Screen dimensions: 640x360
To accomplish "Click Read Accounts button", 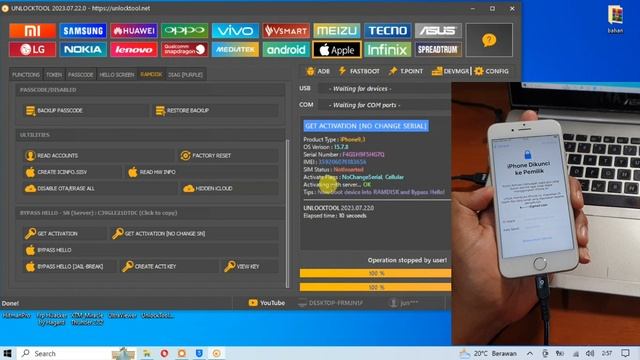I will pyautogui.click(x=98, y=156).
